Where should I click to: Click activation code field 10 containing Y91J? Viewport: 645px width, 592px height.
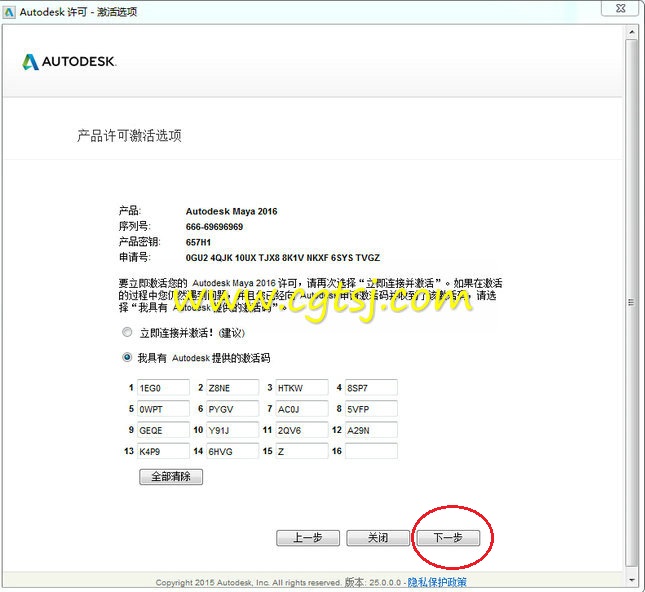[x=232, y=430]
